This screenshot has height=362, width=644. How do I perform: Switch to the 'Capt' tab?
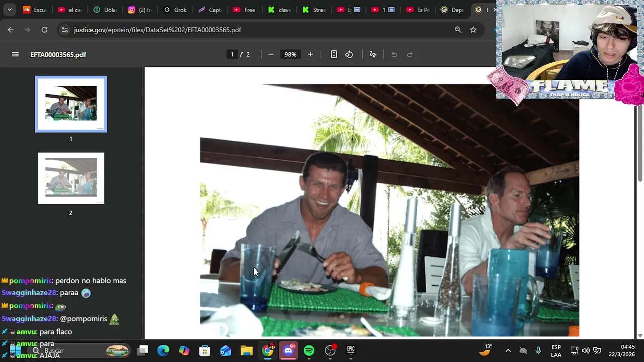coord(210,10)
